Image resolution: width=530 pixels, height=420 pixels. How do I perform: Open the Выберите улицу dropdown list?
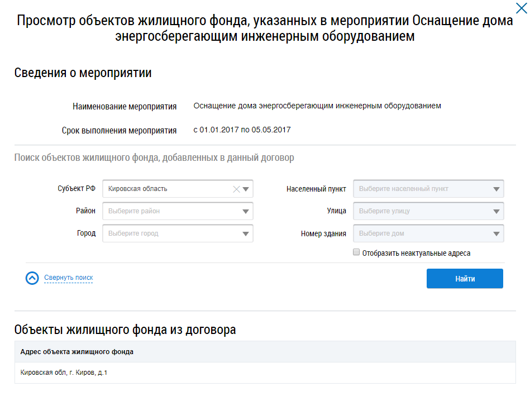pos(422,212)
